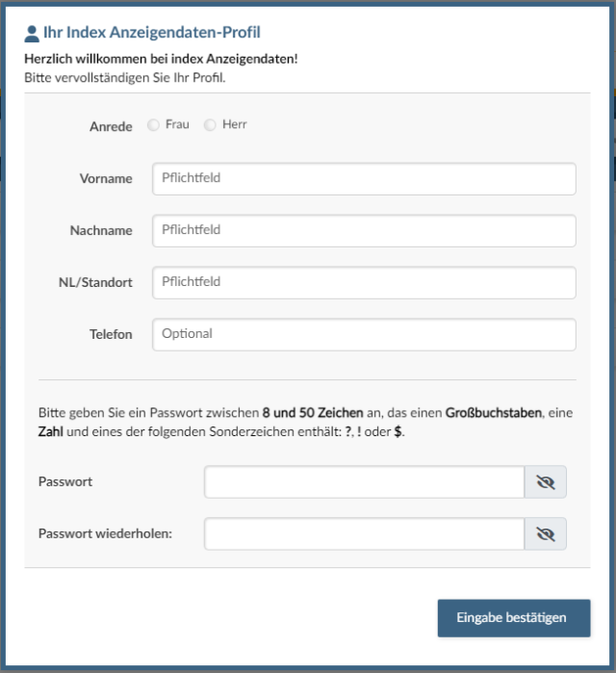Click the 'Ihr Index Anzeigendaten-Profil' heading
The height and width of the screenshot is (673, 616).
coord(152,33)
